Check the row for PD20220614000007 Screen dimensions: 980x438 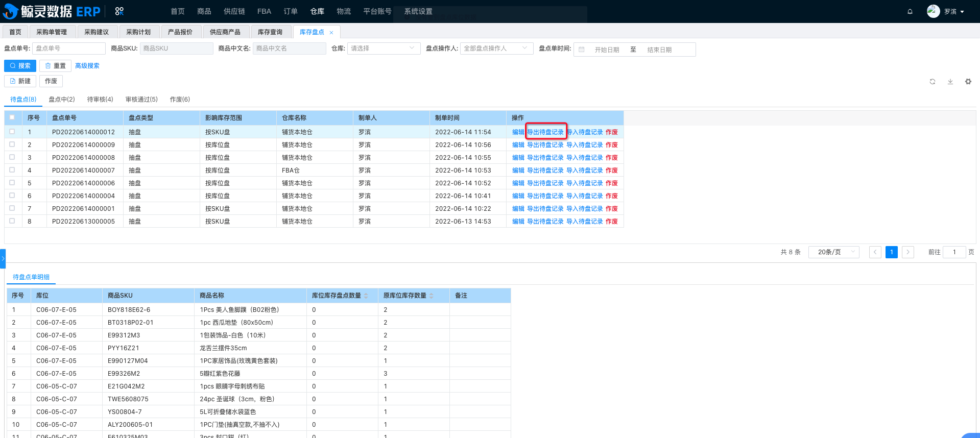[12, 170]
